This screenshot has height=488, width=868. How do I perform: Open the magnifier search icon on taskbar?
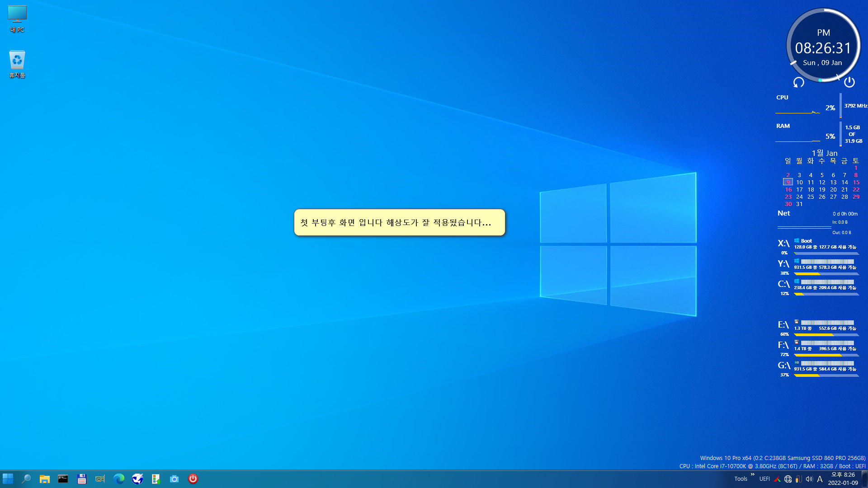pos(26,479)
